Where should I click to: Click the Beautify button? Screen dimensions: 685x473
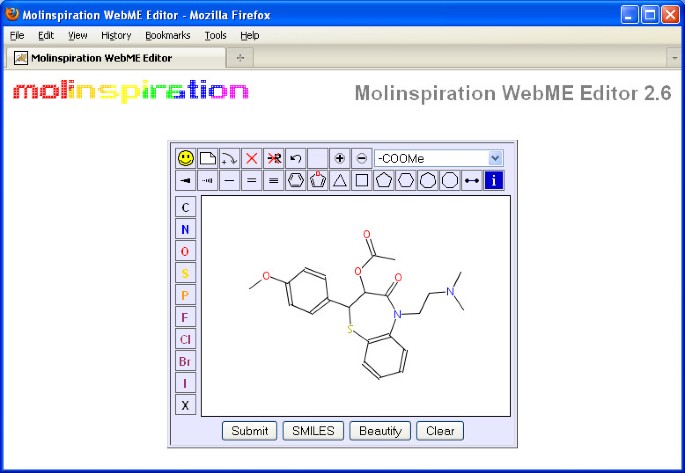coord(380,431)
